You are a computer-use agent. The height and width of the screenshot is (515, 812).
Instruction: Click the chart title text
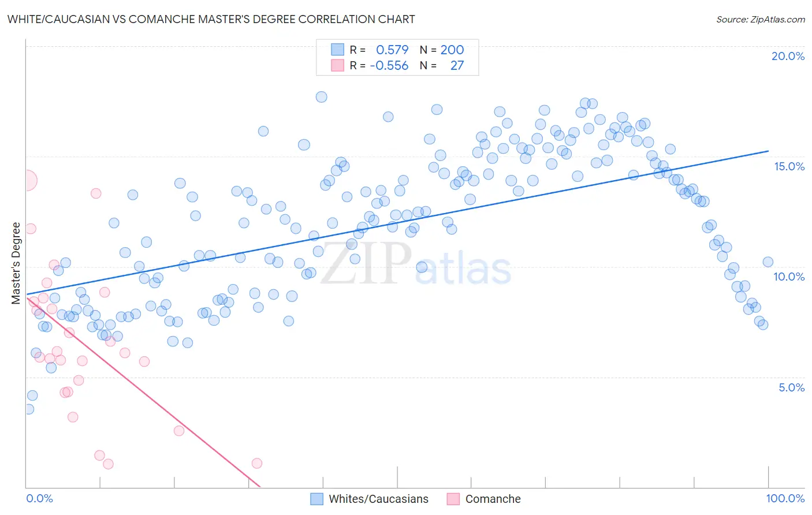click(211, 20)
